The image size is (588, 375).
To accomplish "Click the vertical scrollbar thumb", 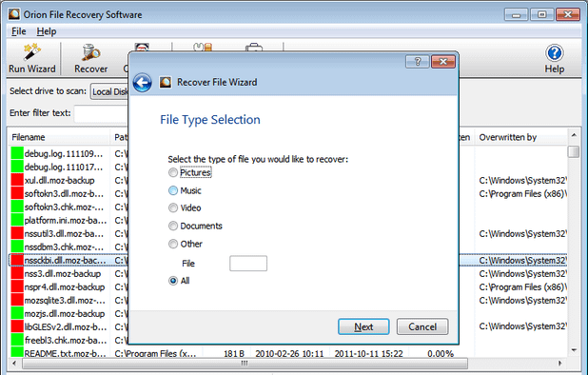I will tap(574, 152).
